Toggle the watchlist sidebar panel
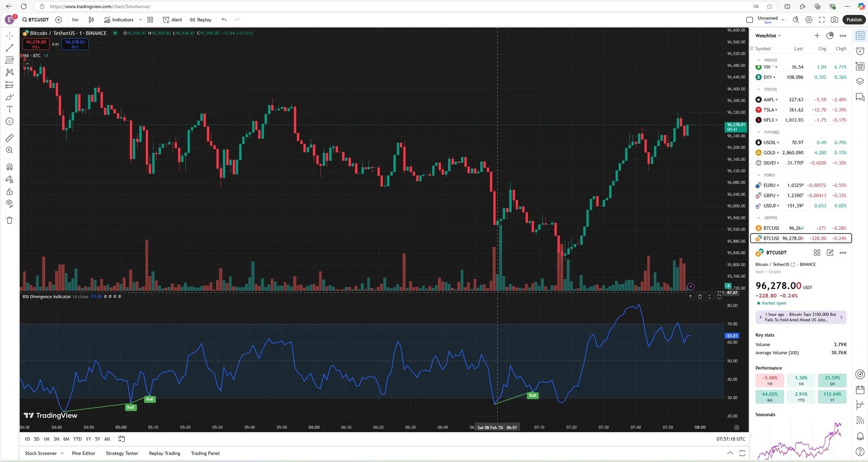The width and height of the screenshot is (868, 462). 860,36
